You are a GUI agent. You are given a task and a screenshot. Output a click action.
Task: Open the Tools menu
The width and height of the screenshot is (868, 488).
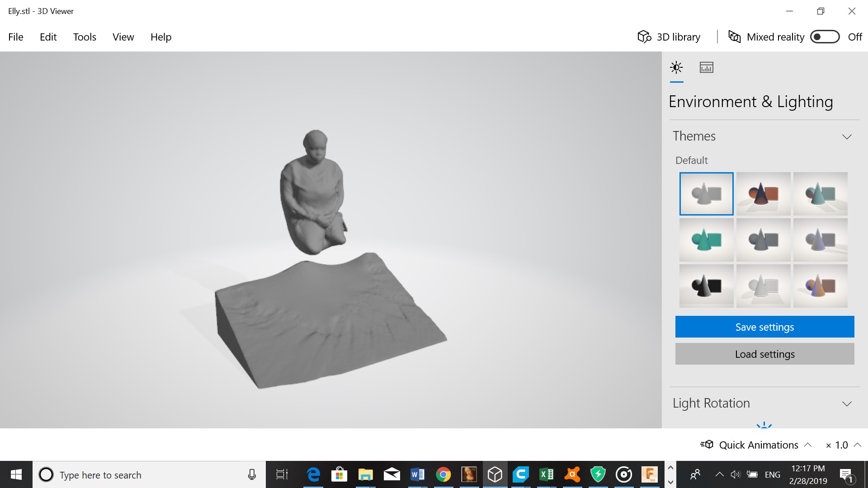pyautogui.click(x=85, y=37)
